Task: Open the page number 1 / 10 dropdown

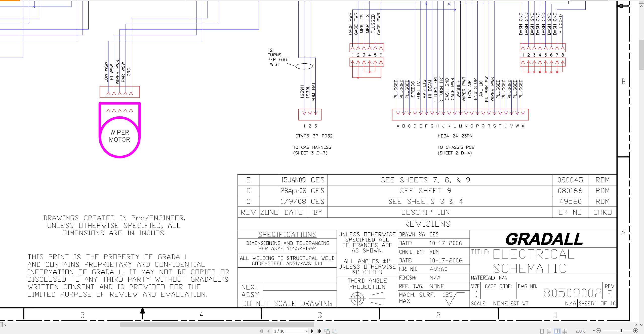Action: 306,331
